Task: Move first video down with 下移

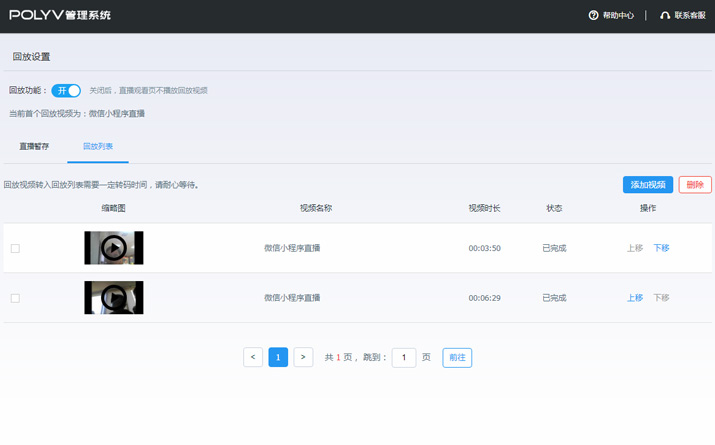Action: pyautogui.click(x=661, y=248)
